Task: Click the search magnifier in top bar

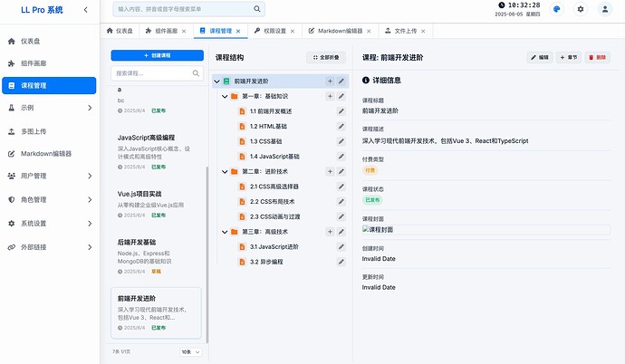Action: pos(257,9)
